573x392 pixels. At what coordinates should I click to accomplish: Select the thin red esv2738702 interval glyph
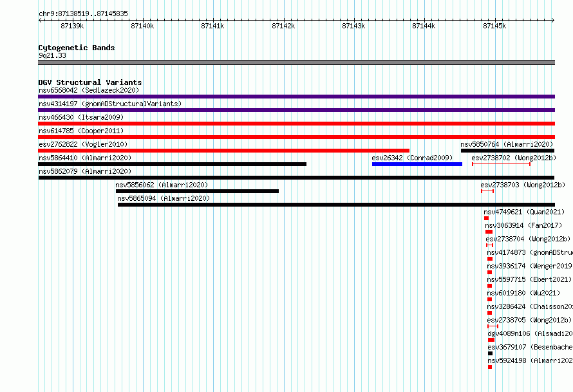501,164
